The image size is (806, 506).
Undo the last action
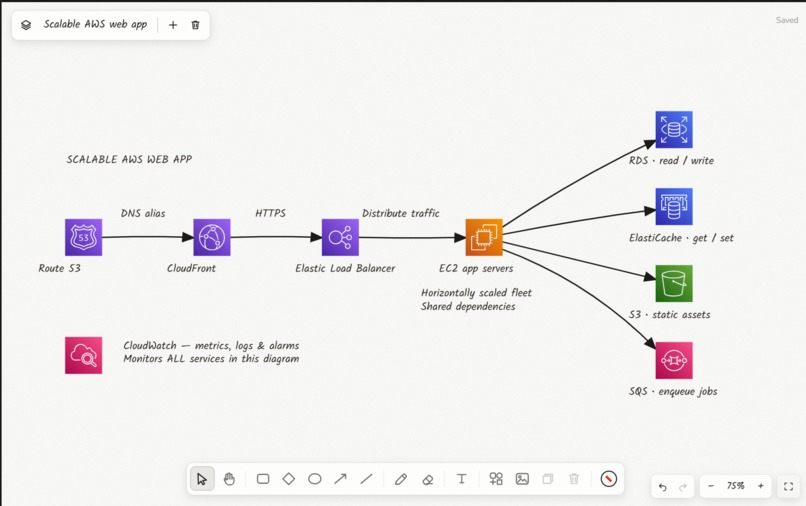click(663, 486)
